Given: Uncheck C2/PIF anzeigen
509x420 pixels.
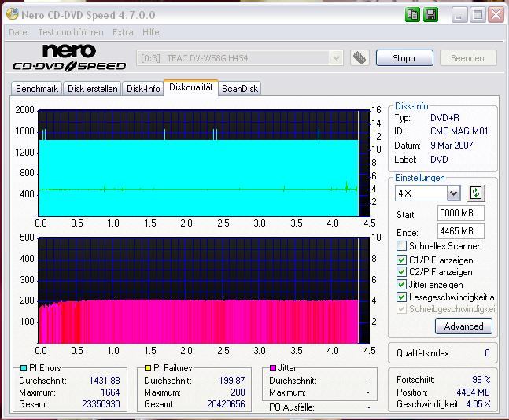Looking at the screenshot, I should (x=401, y=271).
